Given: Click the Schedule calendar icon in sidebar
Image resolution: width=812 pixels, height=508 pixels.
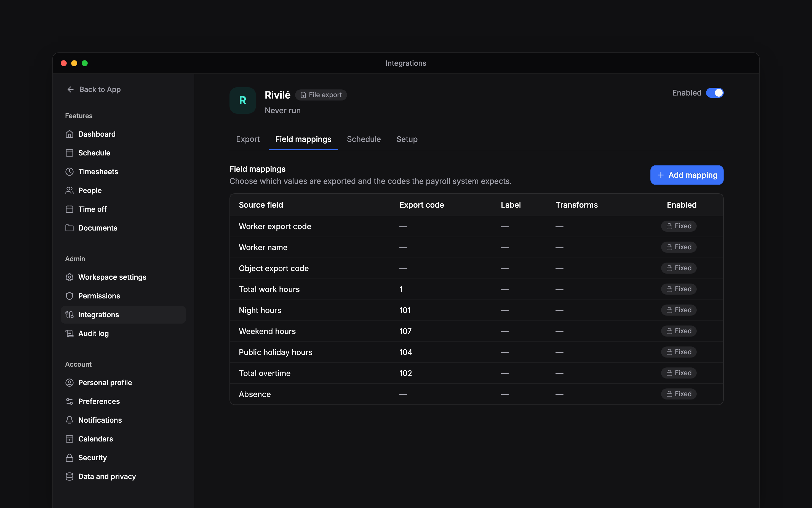Looking at the screenshot, I should (70, 153).
